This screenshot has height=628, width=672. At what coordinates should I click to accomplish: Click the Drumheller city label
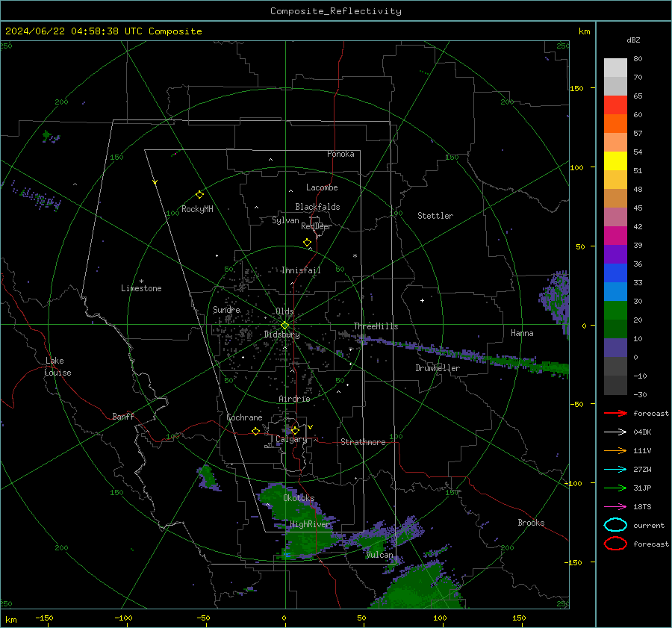tap(438, 368)
